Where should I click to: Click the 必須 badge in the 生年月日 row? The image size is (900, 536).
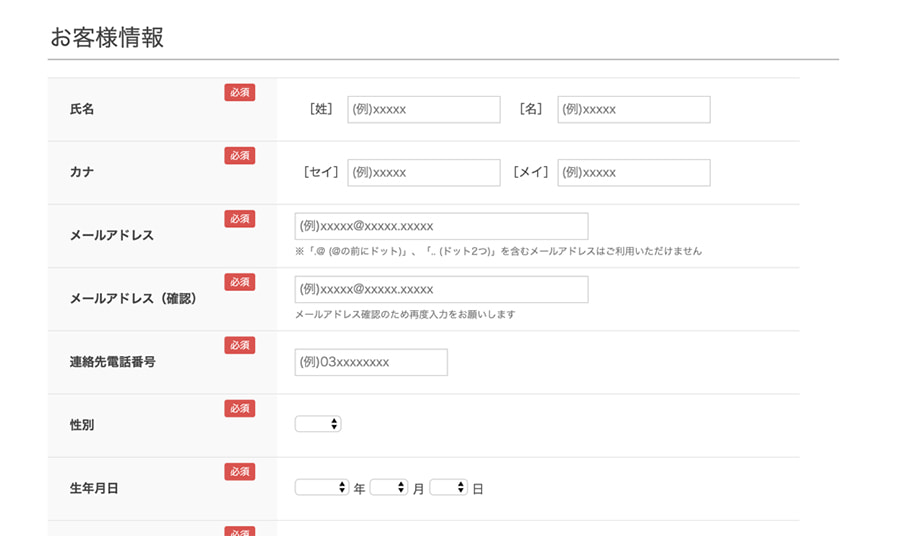(239, 471)
